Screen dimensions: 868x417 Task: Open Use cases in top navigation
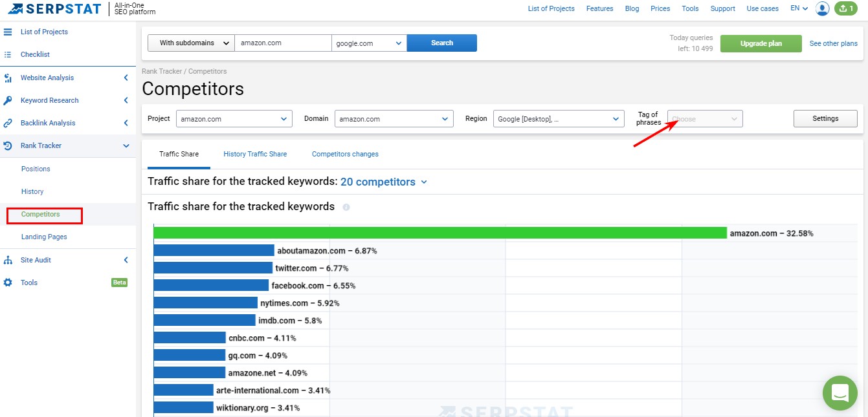tap(762, 8)
